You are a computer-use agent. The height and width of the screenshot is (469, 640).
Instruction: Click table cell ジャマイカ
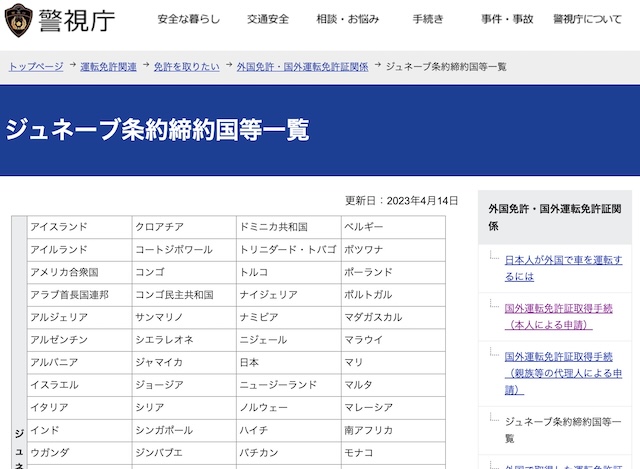[x=184, y=362]
